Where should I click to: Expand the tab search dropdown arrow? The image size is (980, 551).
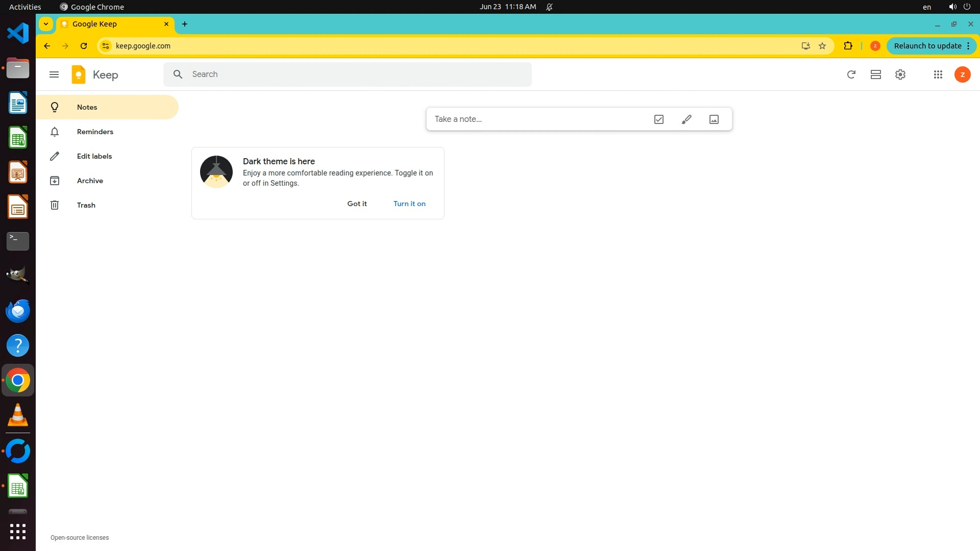point(46,24)
